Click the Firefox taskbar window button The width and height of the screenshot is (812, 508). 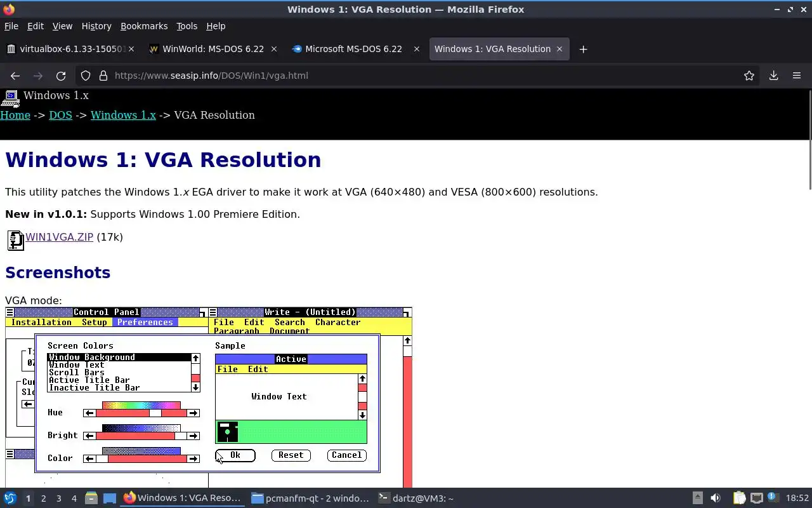click(182, 498)
